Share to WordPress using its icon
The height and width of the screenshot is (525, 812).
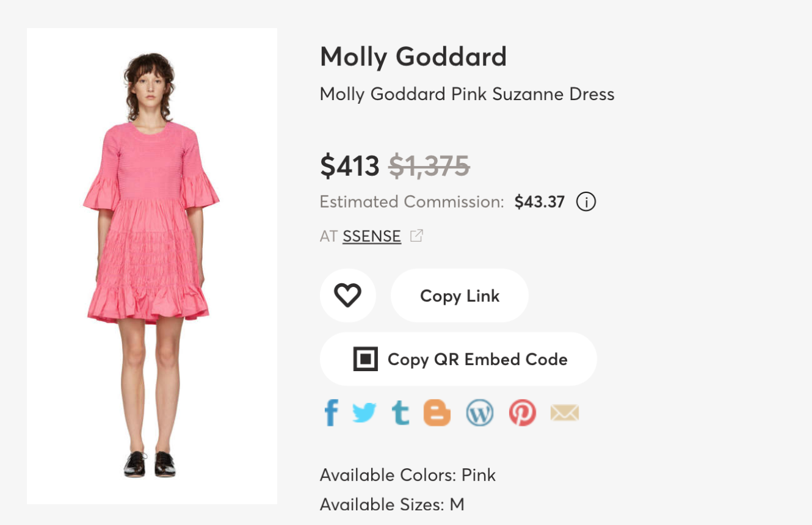pyautogui.click(x=479, y=413)
